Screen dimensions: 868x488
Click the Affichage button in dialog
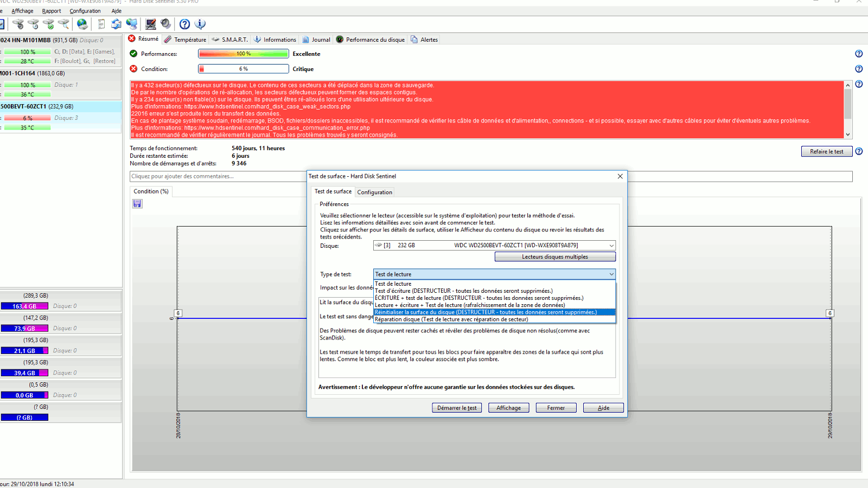coord(508,408)
